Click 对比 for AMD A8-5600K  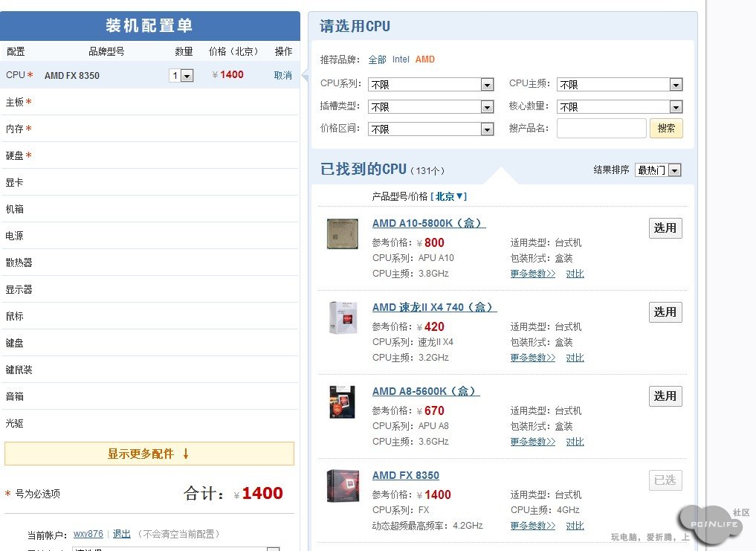point(575,442)
